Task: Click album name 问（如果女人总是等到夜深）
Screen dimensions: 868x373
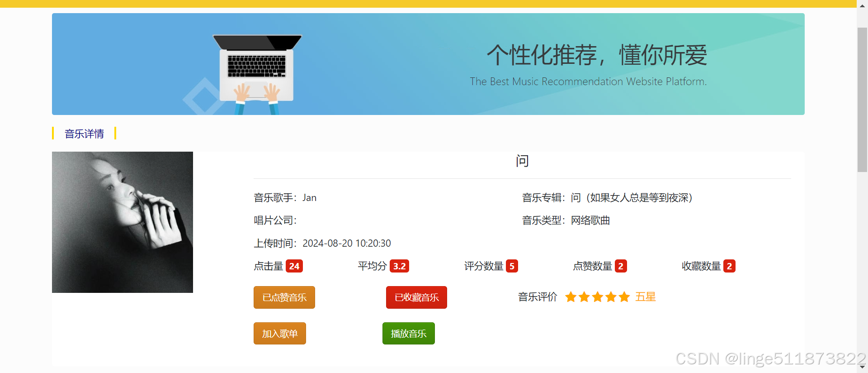Action: click(x=632, y=198)
